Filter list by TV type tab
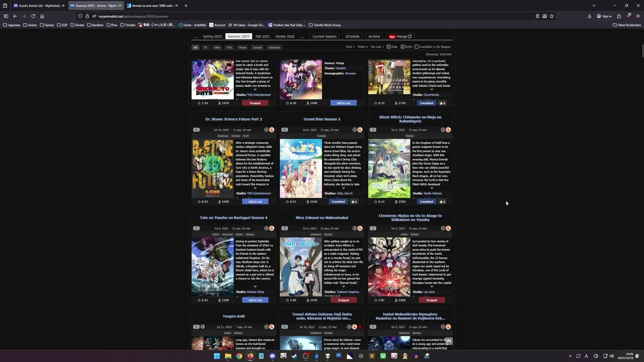 click(x=205, y=47)
